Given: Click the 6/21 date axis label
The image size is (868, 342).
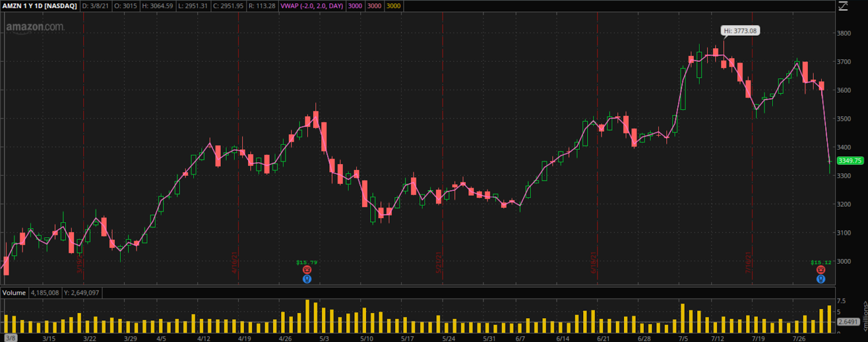Looking at the screenshot, I should (x=603, y=338).
